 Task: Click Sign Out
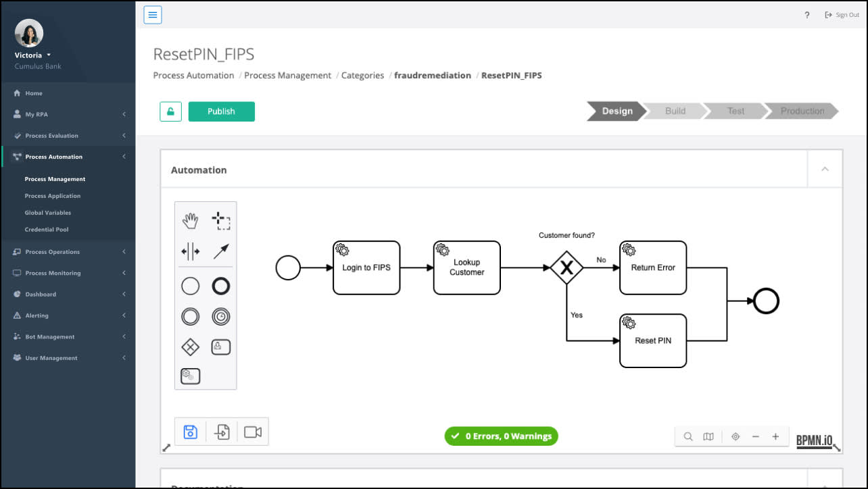842,15
